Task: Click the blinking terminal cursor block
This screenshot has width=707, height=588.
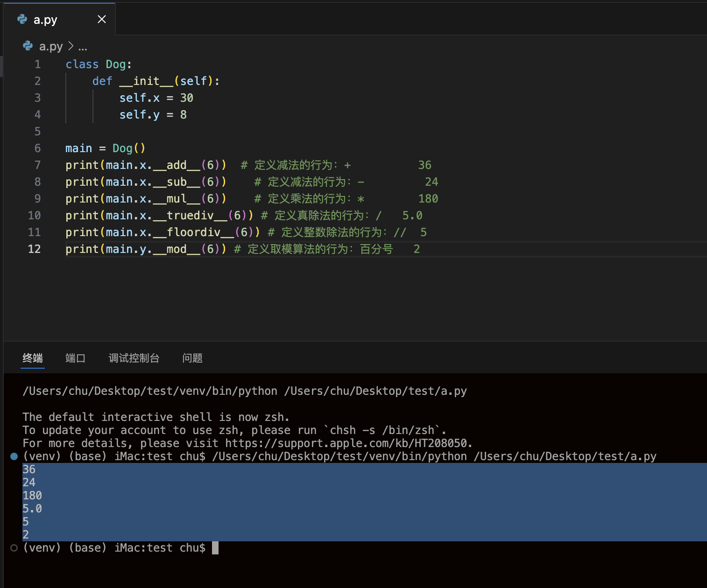Action: coord(217,547)
